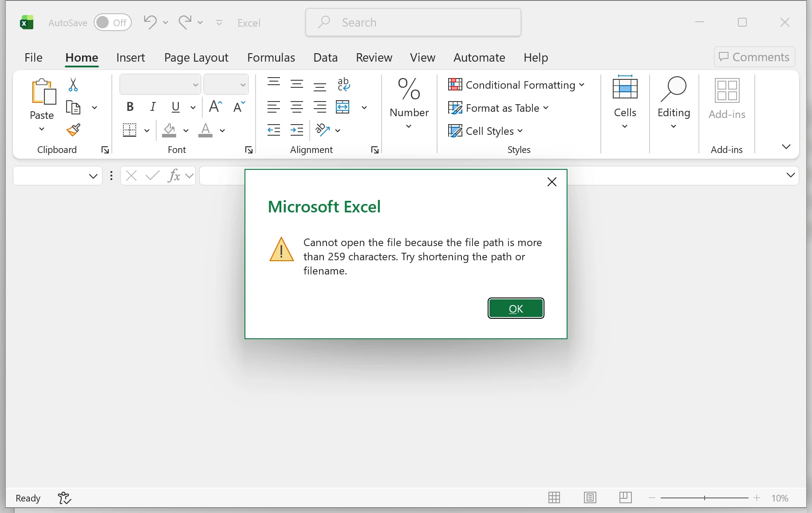Open the Data ribbon tab
Image resolution: width=812 pixels, height=513 pixels.
click(x=326, y=58)
